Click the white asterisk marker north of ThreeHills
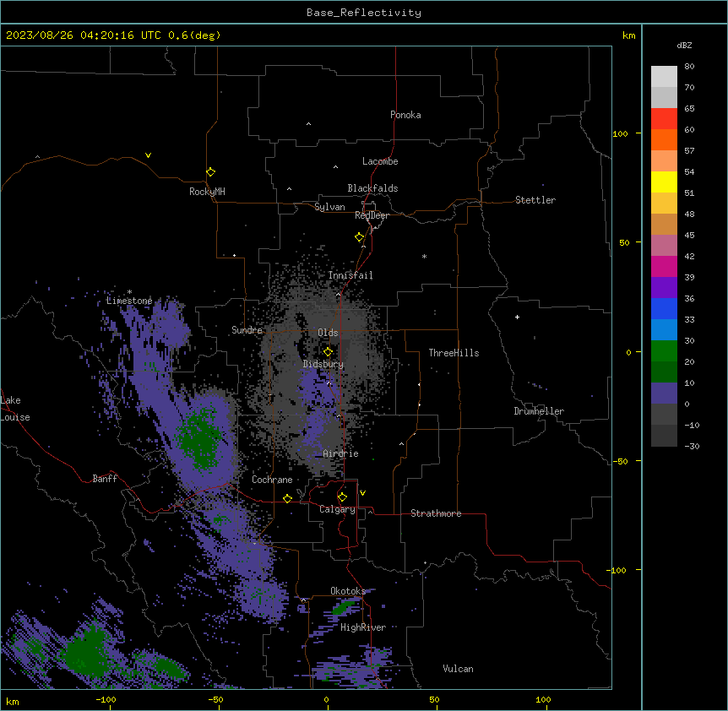The height and width of the screenshot is (711, 728). (424, 256)
